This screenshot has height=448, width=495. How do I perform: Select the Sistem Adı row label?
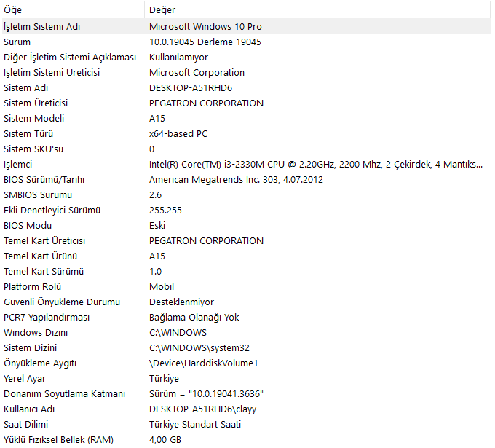(x=25, y=88)
